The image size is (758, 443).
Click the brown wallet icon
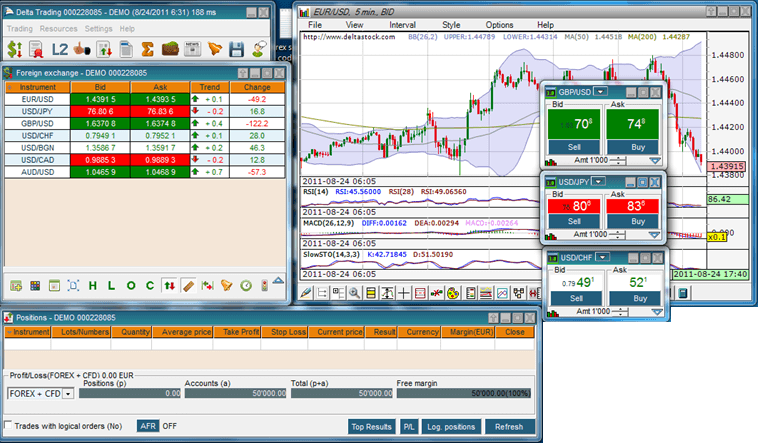[170, 49]
